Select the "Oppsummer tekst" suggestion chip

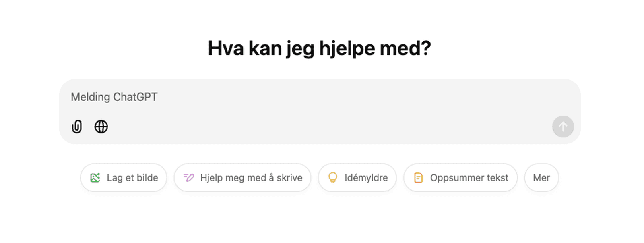[460, 178]
